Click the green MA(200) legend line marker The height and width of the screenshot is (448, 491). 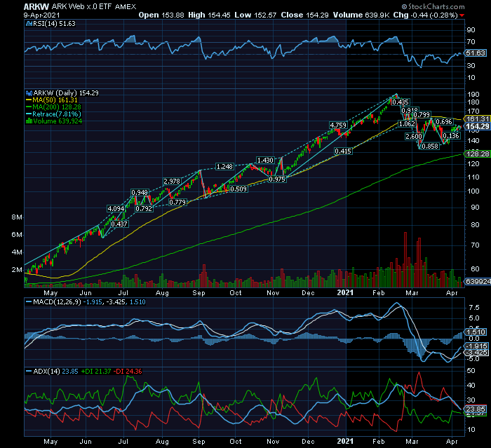click(29, 107)
